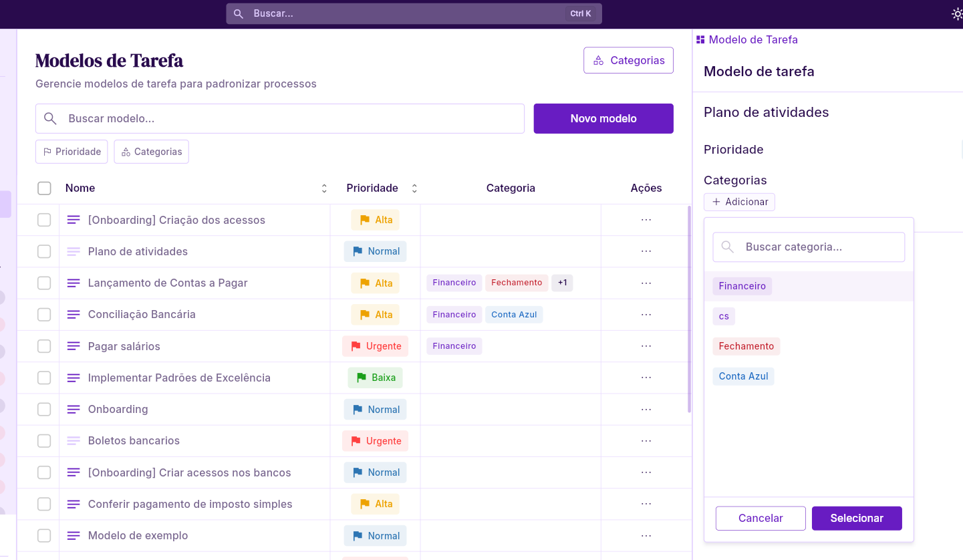Click the list icon beside Pagar salários
Image resolution: width=963 pixels, height=560 pixels.
74,346
